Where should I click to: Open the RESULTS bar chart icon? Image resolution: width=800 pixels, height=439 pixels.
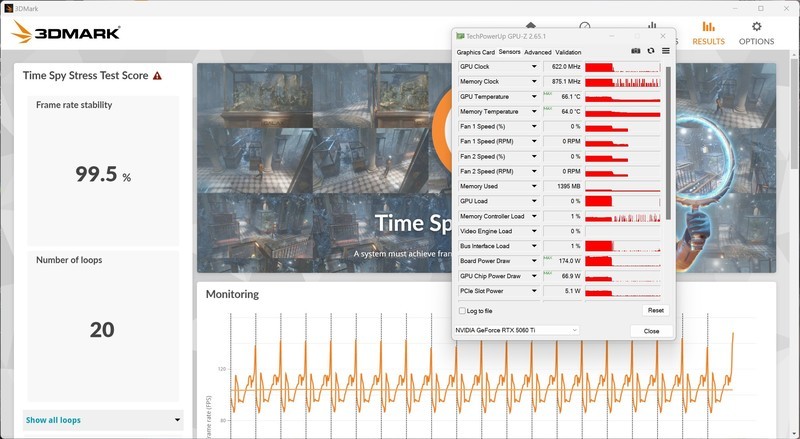click(x=708, y=27)
